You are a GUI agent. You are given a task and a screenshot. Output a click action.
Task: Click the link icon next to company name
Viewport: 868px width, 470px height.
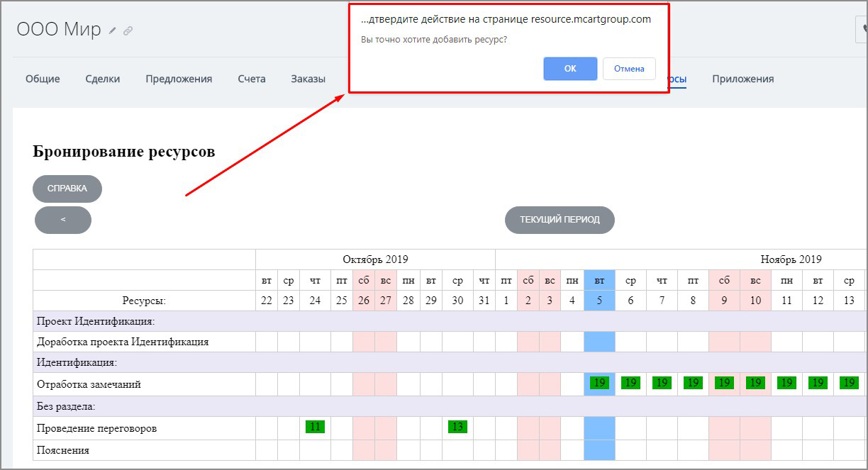[x=128, y=30]
